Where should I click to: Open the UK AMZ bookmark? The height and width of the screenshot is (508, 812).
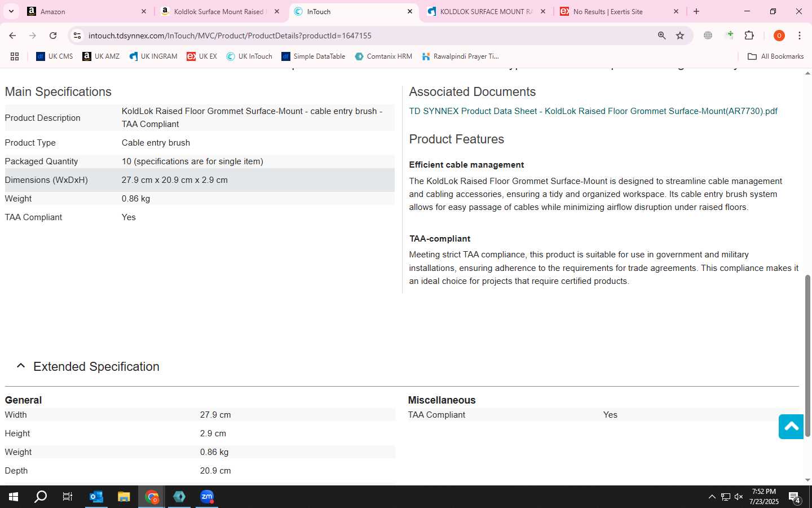point(101,56)
